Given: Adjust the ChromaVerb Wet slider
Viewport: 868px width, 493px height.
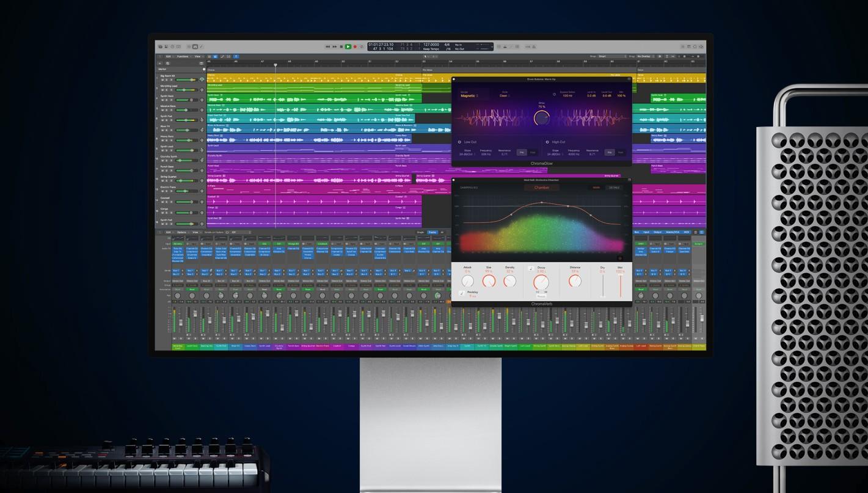Looking at the screenshot, I should click(621, 286).
